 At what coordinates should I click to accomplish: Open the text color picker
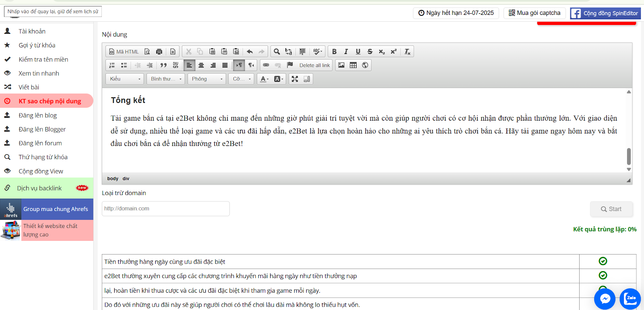(264, 79)
